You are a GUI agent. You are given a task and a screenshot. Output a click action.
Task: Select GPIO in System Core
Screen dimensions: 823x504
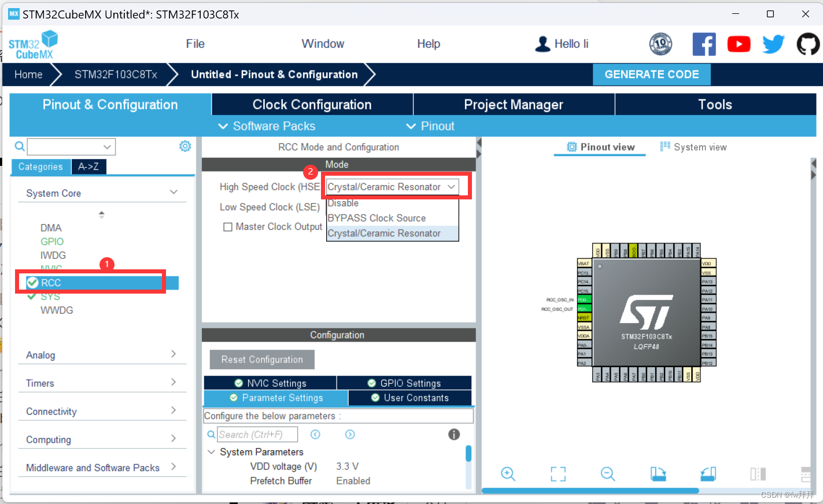52,242
